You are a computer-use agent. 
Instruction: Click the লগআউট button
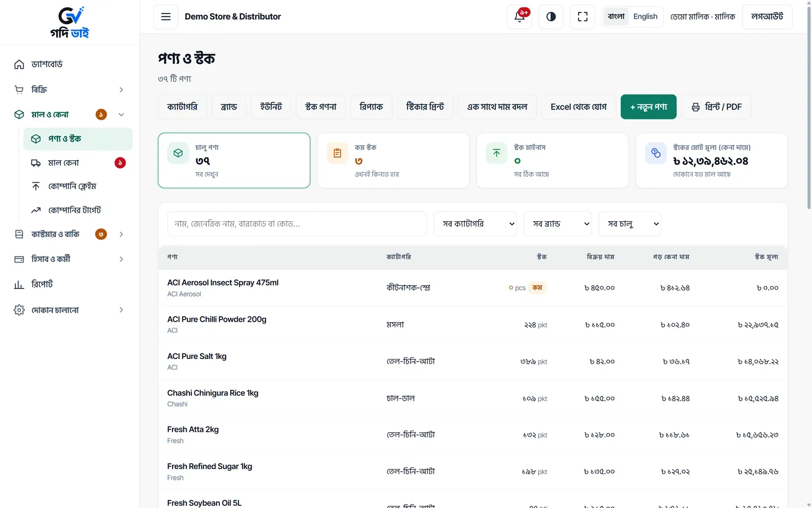(x=767, y=17)
